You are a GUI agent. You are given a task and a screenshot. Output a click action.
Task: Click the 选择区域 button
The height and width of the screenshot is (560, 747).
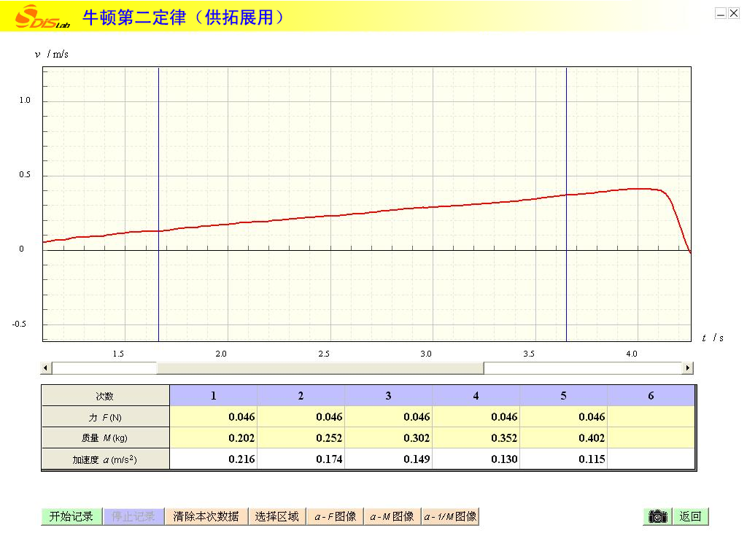click(277, 516)
